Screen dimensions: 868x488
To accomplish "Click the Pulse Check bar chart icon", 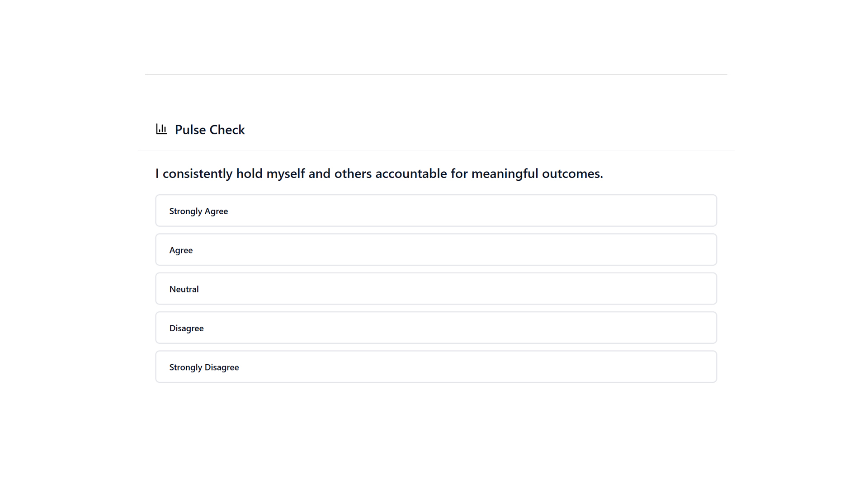I will (x=161, y=129).
